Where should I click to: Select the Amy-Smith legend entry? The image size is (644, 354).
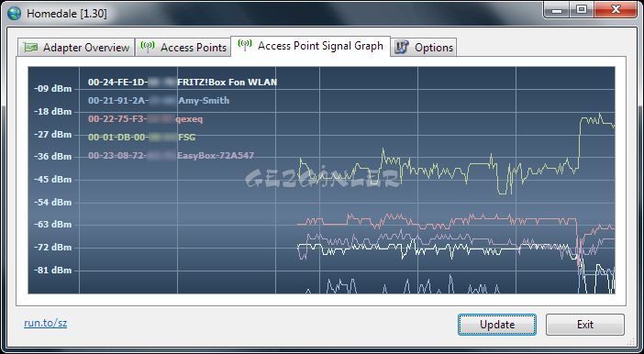pyautogui.click(x=159, y=100)
